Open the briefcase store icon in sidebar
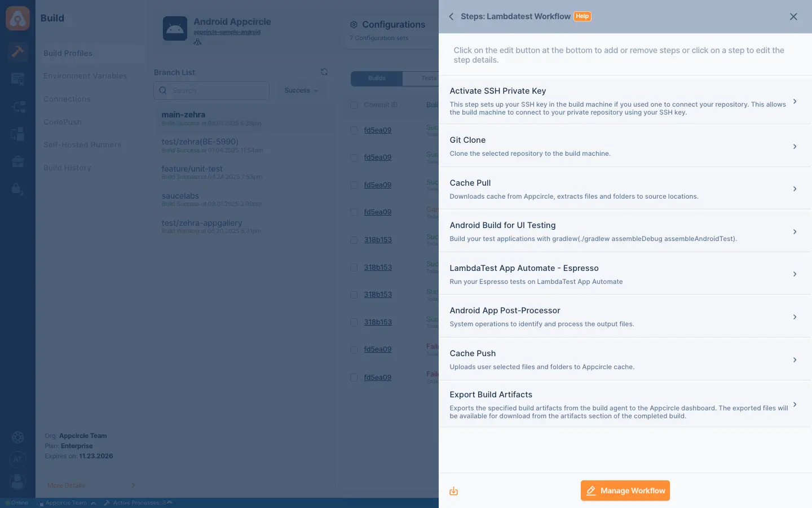This screenshot has width=812, height=508. coord(17,161)
